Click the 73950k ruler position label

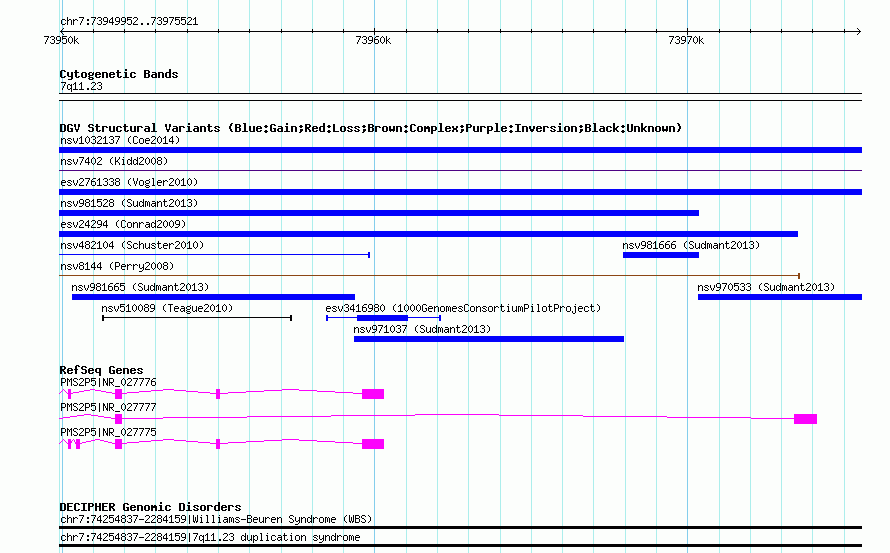point(61,40)
